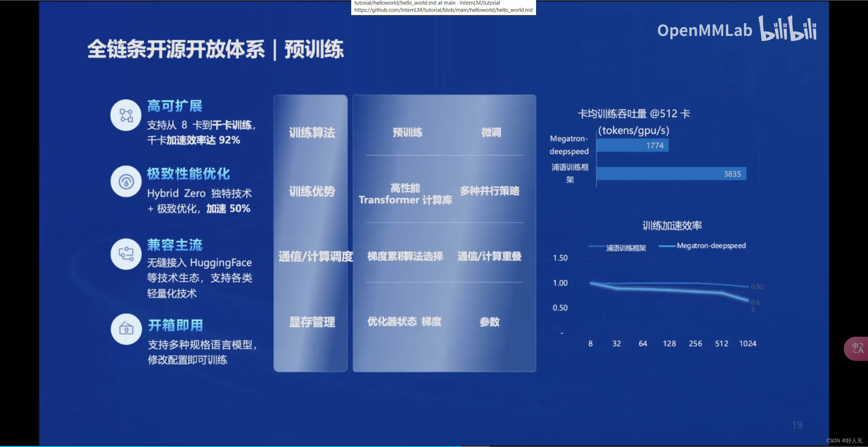Screen dimensions: 868x447
Task: Click the 千卡加速效率达 92% text
Action: click(x=193, y=140)
